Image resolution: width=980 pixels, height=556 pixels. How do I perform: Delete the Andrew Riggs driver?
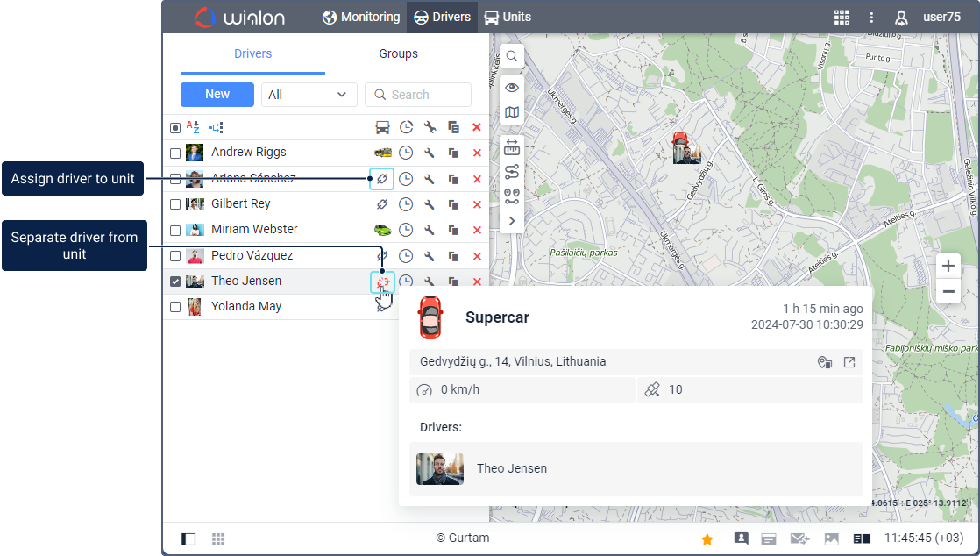[x=477, y=153]
